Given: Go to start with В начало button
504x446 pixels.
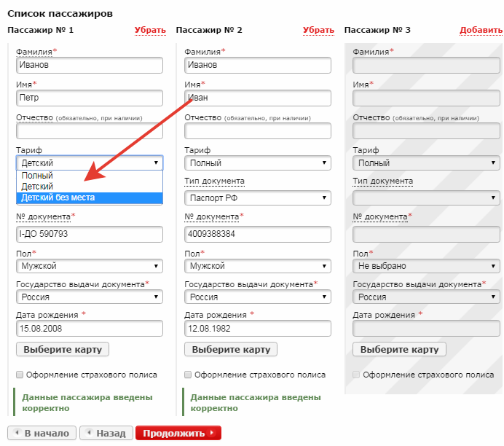Looking at the screenshot, I should pyautogui.click(x=42, y=433).
